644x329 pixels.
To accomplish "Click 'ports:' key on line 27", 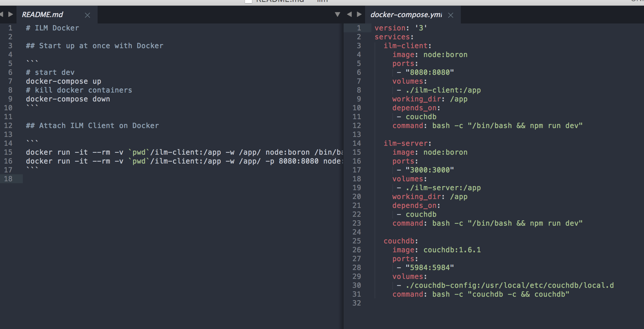I will 405,259.
